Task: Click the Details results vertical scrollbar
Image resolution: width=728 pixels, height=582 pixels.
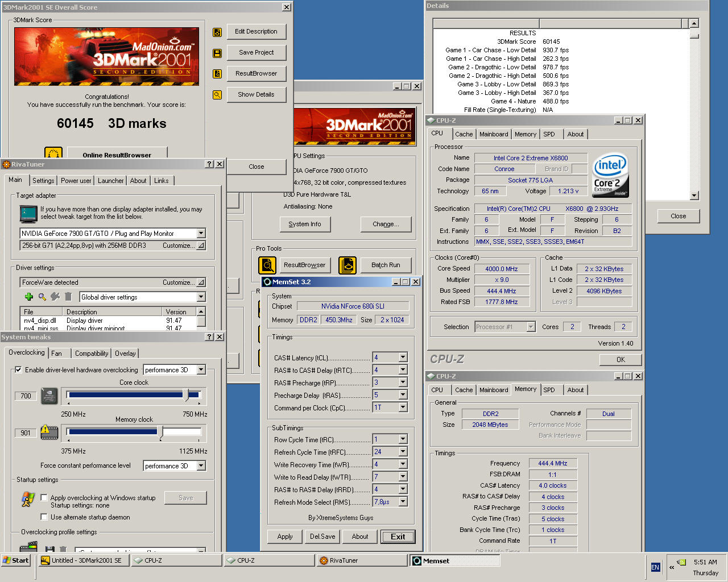Action: pyautogui.click(x=694, y=111)
